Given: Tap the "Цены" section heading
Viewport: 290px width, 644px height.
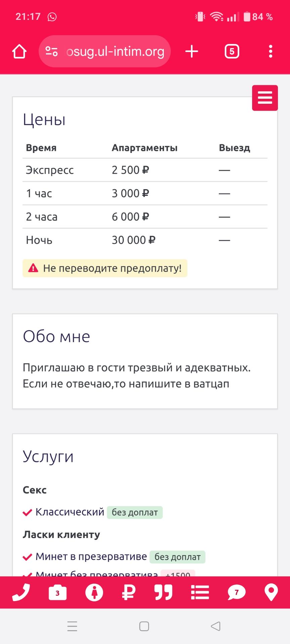Looking at the screenshot, I should (44, 120).
